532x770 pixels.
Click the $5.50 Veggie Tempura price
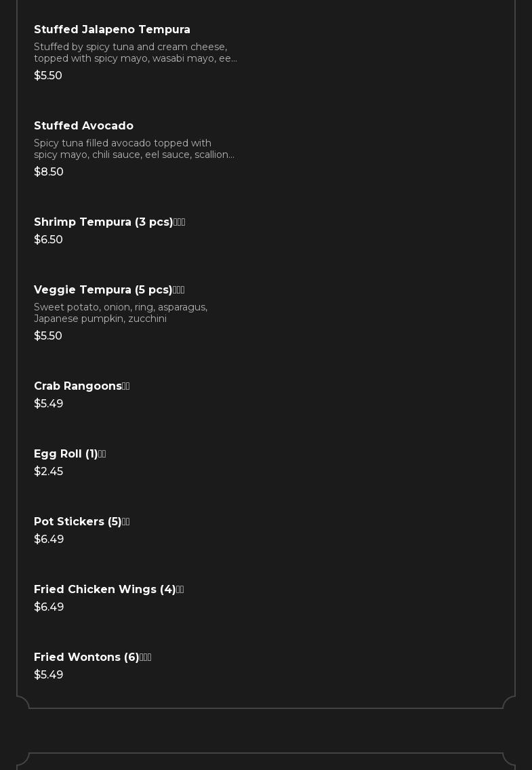[x=47, y=336]
